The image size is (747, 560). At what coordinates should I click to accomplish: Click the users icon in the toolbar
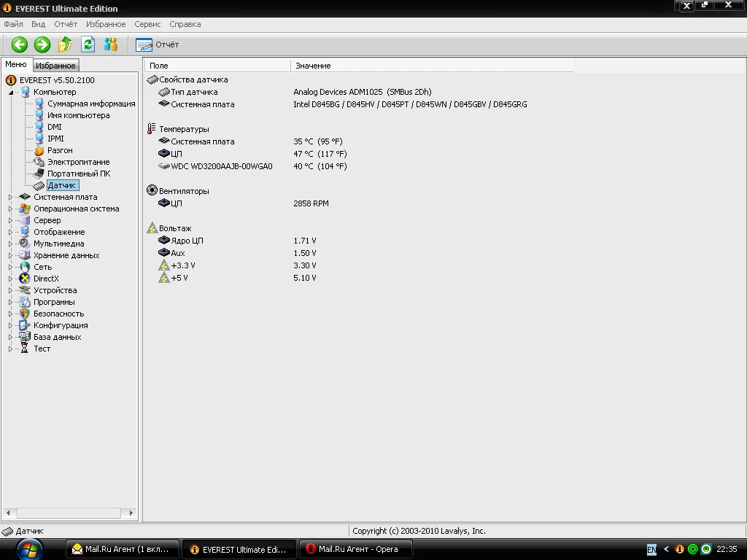(x=111, y=44)
